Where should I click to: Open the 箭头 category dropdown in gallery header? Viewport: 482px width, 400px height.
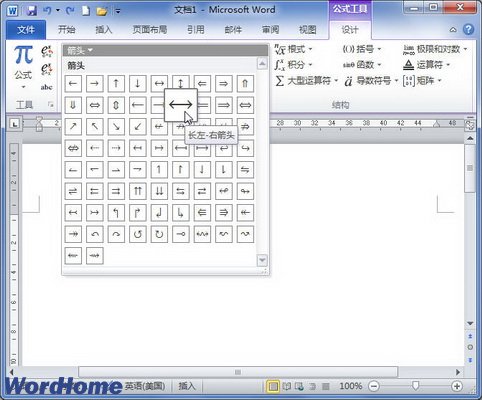pos(80,50)
